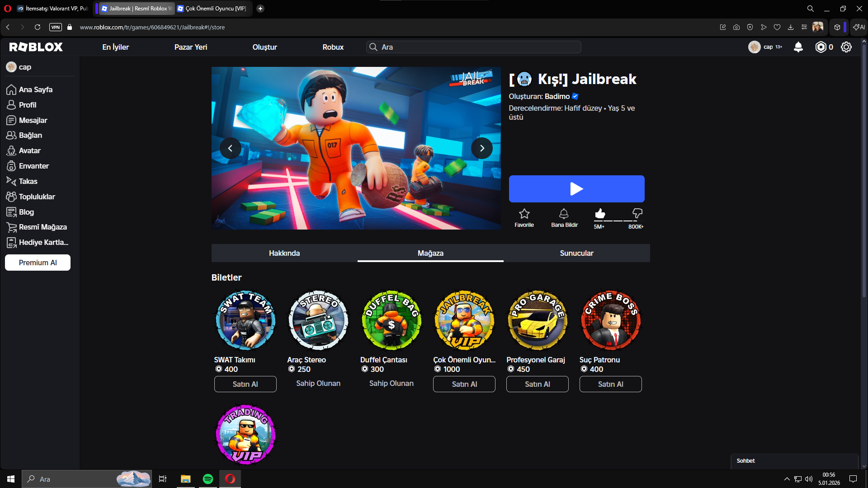The height and width of the screenshot is (488, 868).
Task: Open the Sohbet chat panel
Action: (795, 461)
